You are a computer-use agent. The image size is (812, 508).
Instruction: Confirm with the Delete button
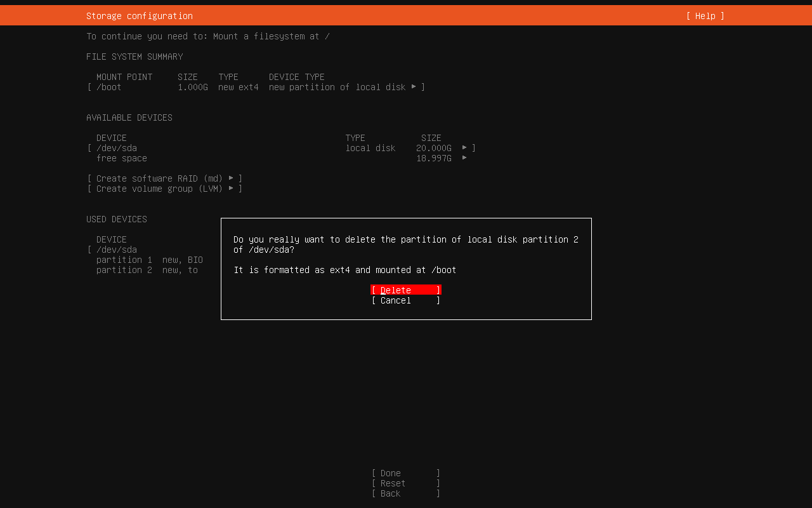pyautogui.click(x=405, y=290)
